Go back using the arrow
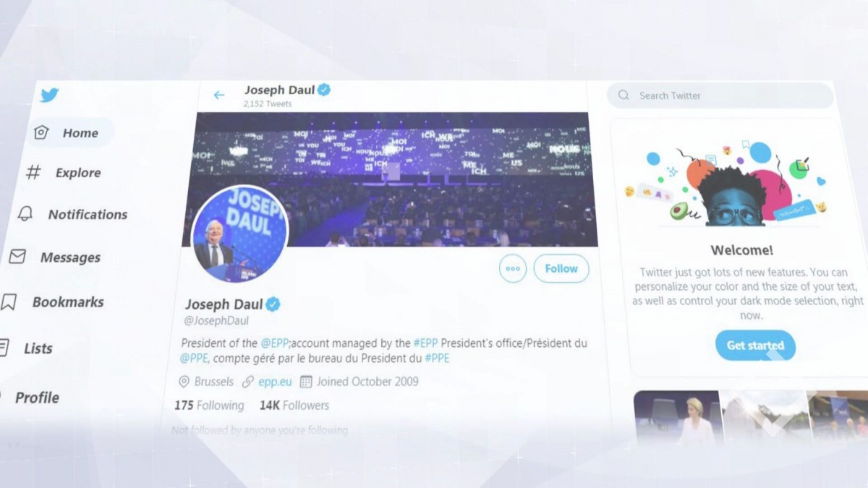 click(219, 95)
